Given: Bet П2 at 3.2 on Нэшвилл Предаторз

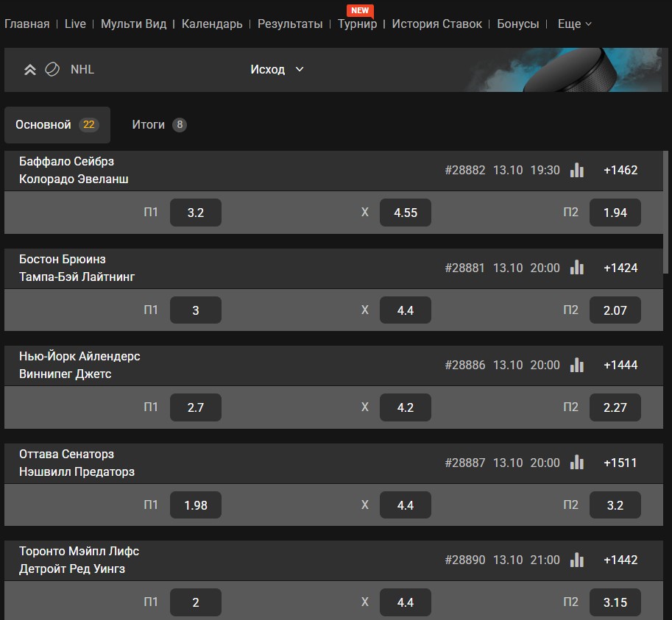Looking at the screenshot, I should point(615,505).
